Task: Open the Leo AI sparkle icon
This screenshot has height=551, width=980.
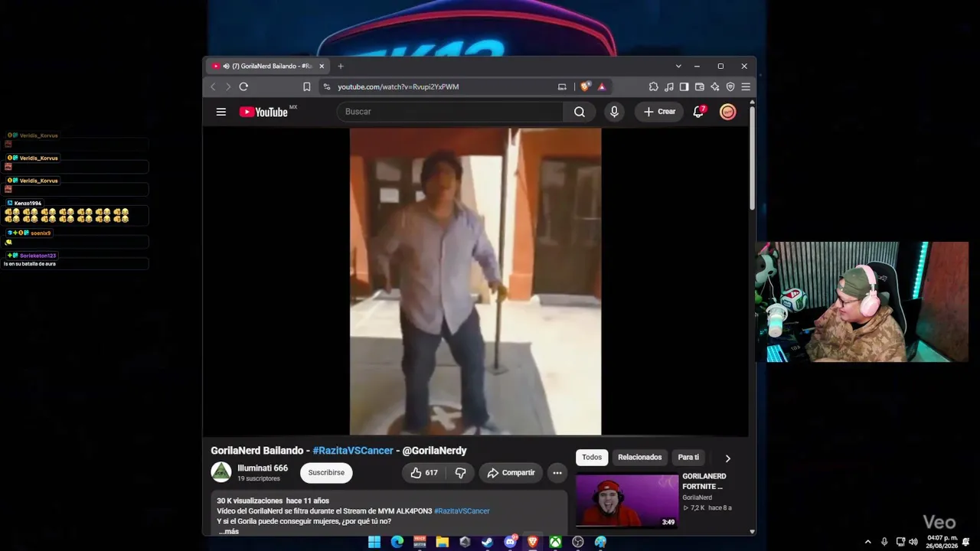Action: (714, 86)
